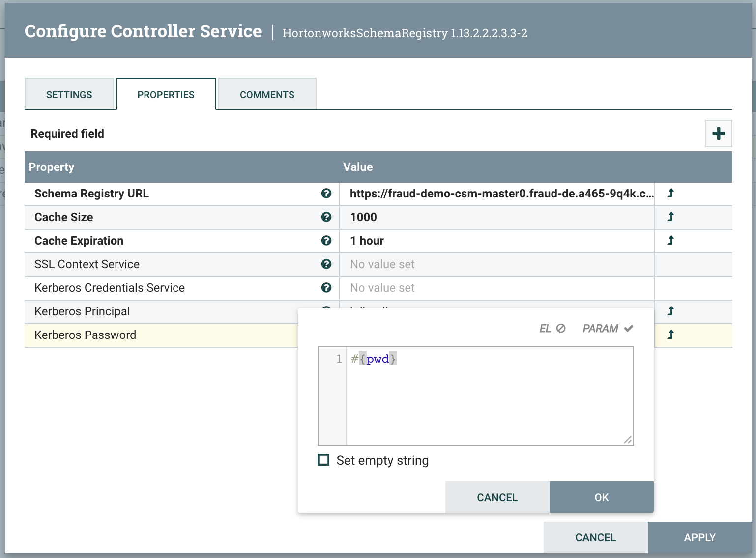
Task: Cancel the controller service dialog
Action: click(596, 537)
